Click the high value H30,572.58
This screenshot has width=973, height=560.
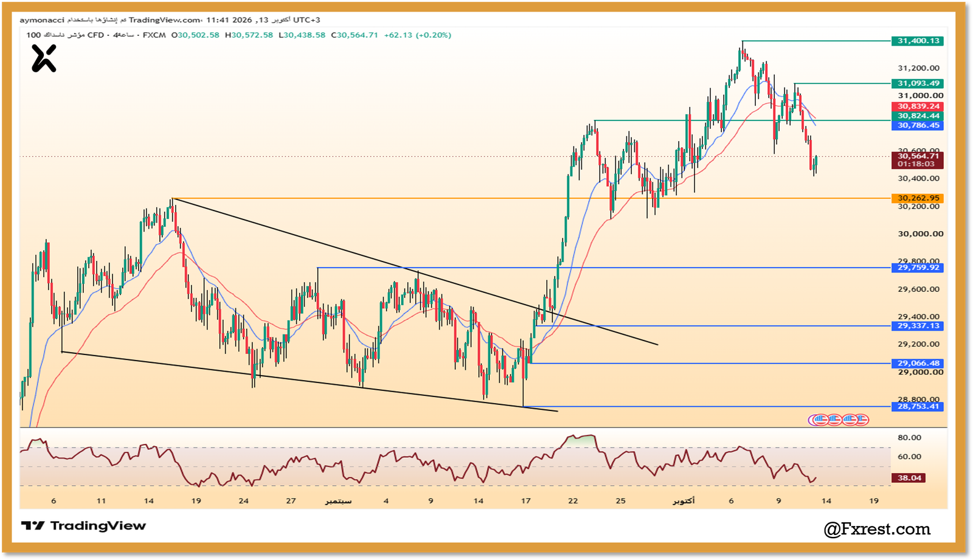point(249,35)
